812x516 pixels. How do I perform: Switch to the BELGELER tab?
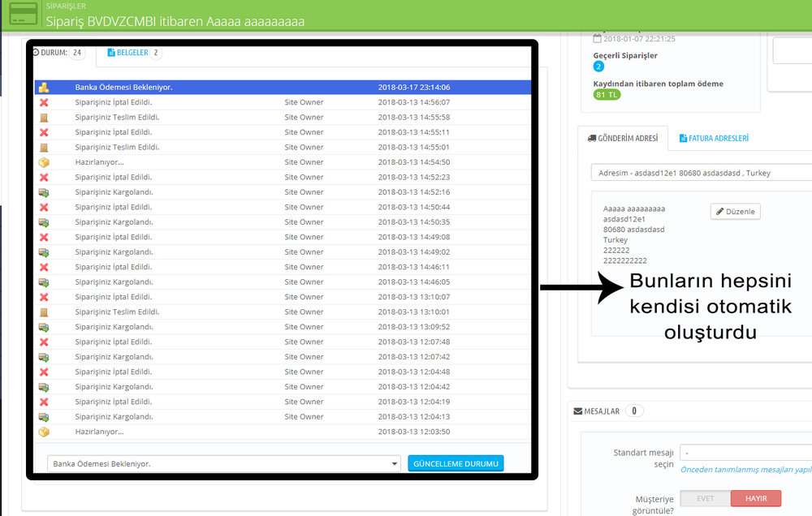(134, 53)
